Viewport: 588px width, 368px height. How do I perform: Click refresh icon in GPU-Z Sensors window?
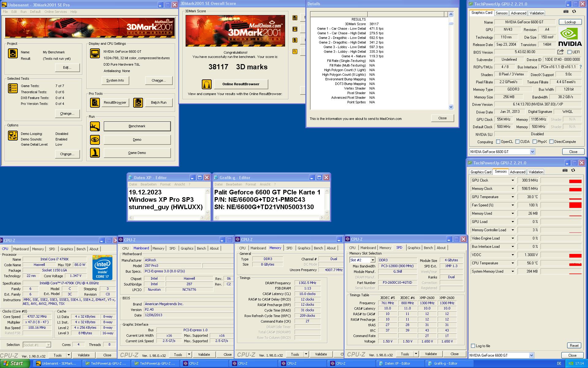(x=573, y=170)
